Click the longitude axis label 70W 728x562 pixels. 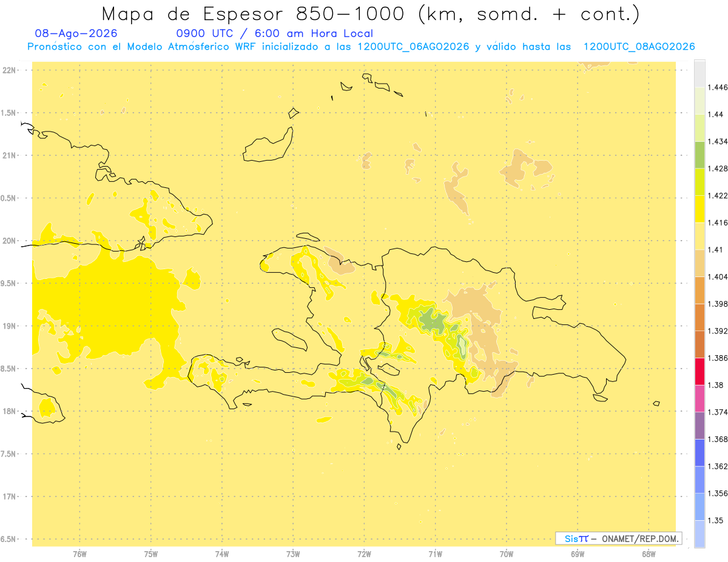click(x=507, y=554)
